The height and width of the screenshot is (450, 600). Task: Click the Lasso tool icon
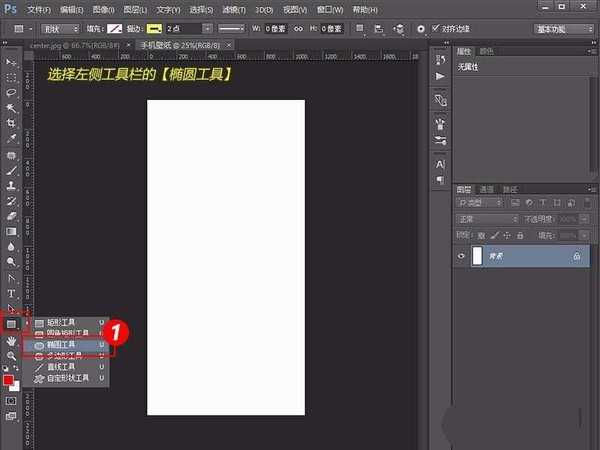(11, 91)
